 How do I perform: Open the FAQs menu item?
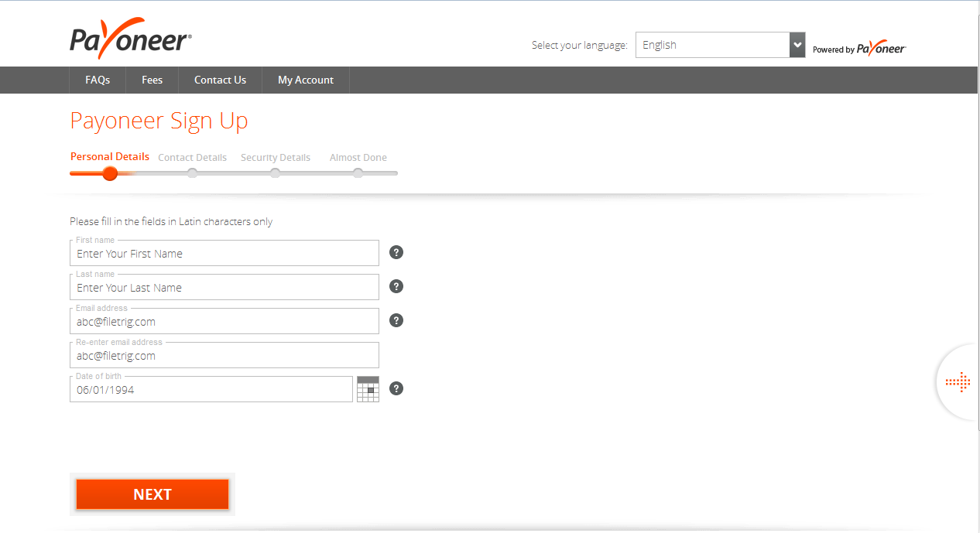98,80
